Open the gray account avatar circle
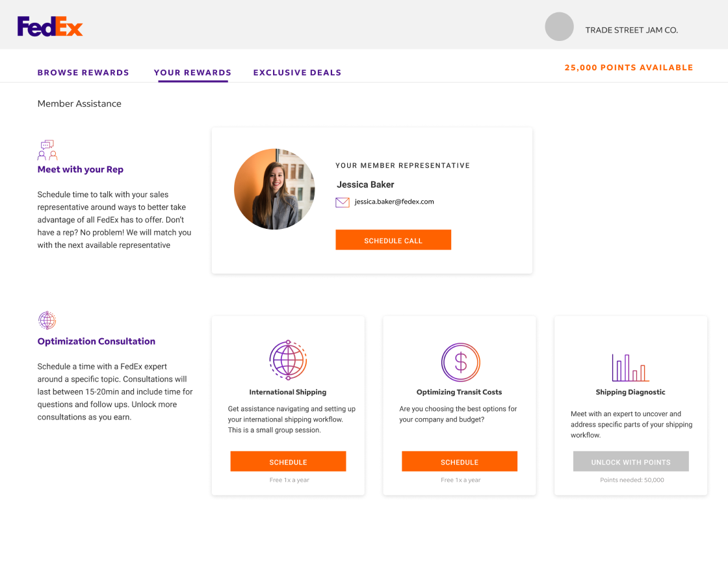Image resolution: width=728 pixels, height=569 pixels. pyautogui.click(x=559, y=27)
